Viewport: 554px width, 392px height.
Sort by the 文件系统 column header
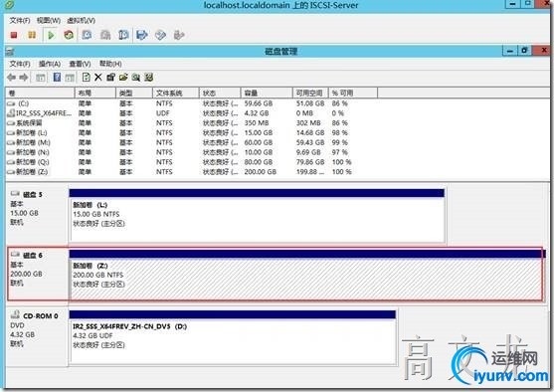tap(176, 93)
